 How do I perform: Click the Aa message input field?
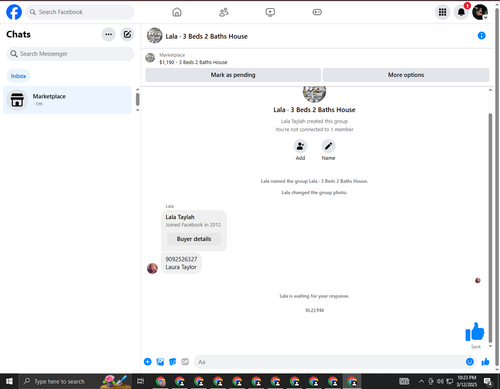pyautogui.click(x=330, y=362)
